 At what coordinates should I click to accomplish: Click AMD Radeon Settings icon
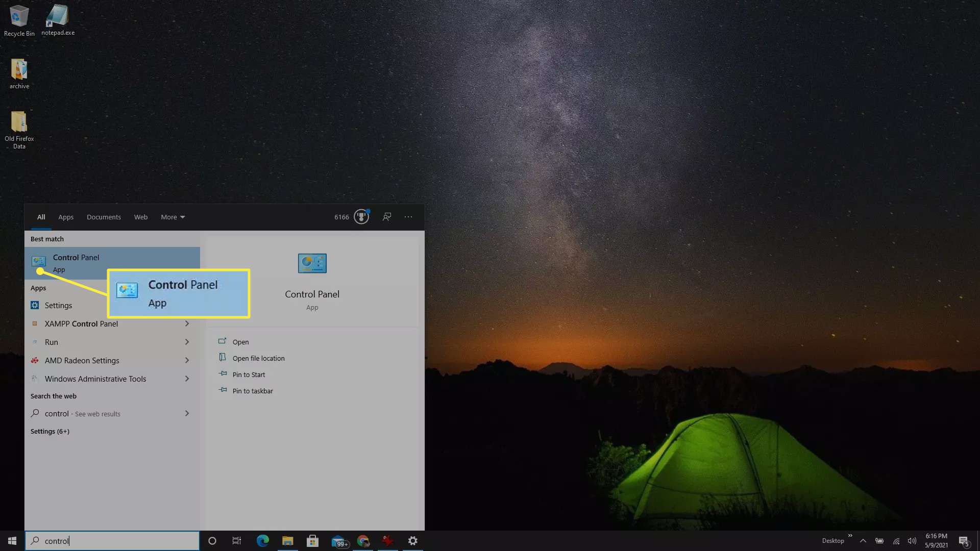click(35, 360)
